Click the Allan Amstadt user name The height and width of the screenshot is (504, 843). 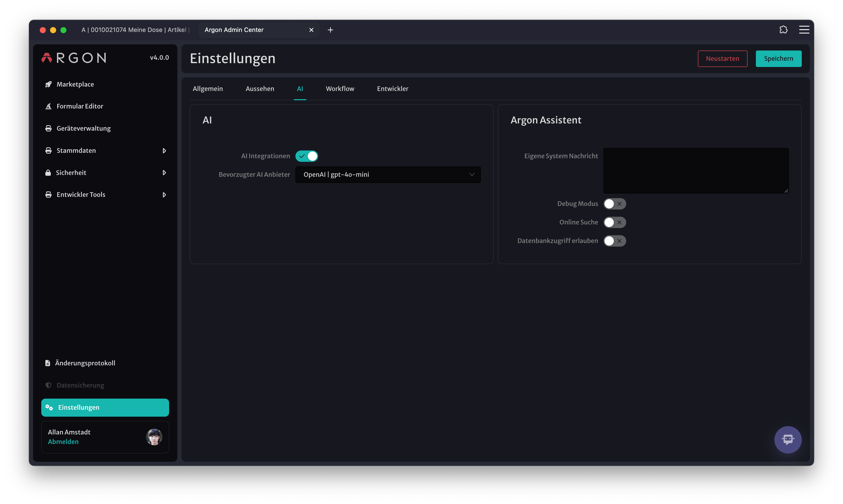69,432
